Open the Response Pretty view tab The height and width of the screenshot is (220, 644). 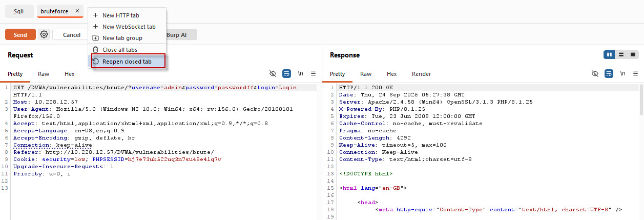[338, 74]
